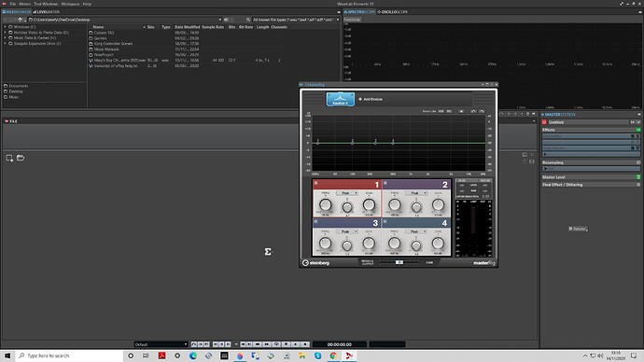Click the skip-to-start transport button
644x362 pixels.
(x=243, y=344)
